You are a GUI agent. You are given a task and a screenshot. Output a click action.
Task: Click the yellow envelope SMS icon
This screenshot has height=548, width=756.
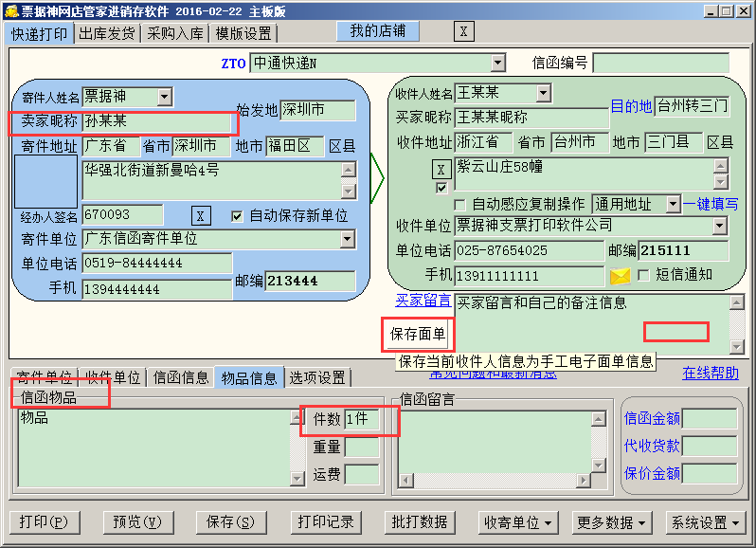tap(620, 276)
